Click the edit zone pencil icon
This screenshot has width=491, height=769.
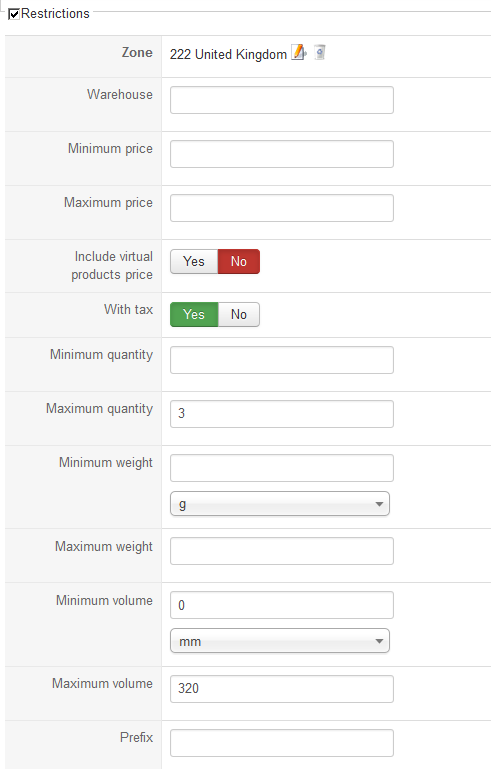[299, 52]
